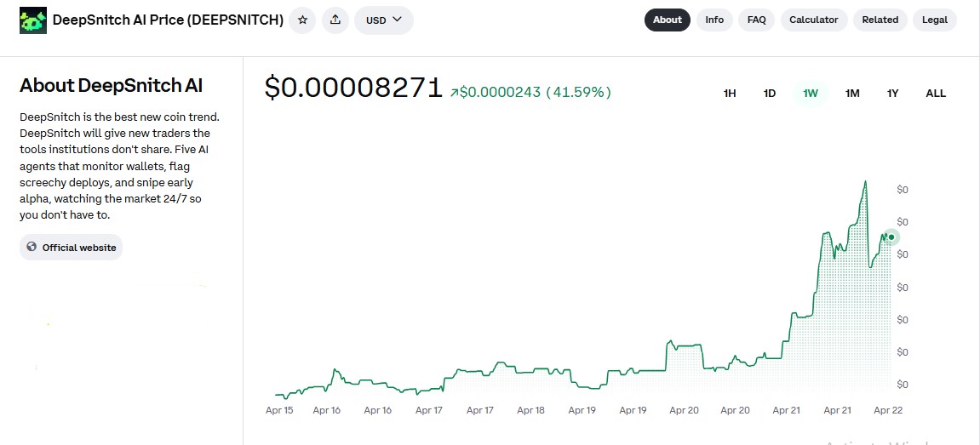
Task: Click the About DeepSnitch AI heading
Action: point(112,86)
